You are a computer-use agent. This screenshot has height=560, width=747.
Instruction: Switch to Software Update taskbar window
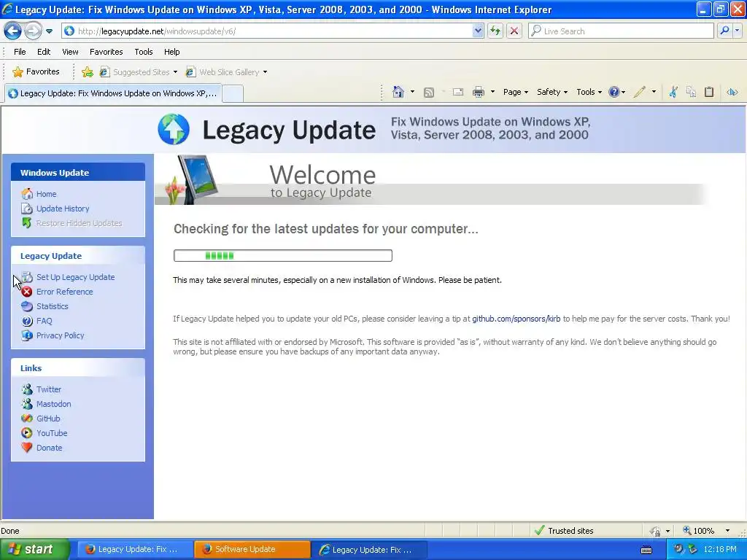[252, 550]
